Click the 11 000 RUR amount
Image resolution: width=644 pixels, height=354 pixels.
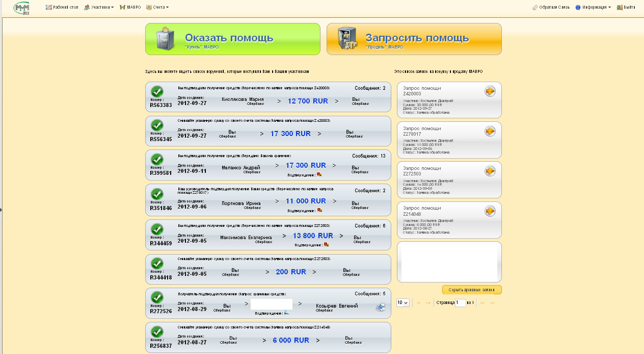[x=306, y=201]
